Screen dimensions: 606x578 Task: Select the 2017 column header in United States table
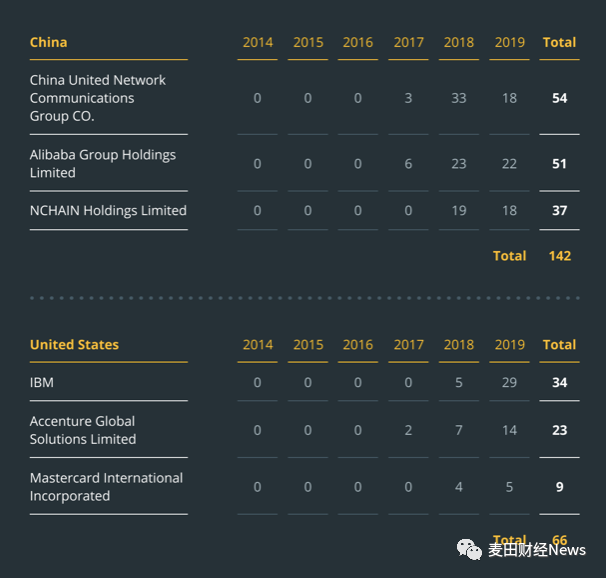coord(409,344)
